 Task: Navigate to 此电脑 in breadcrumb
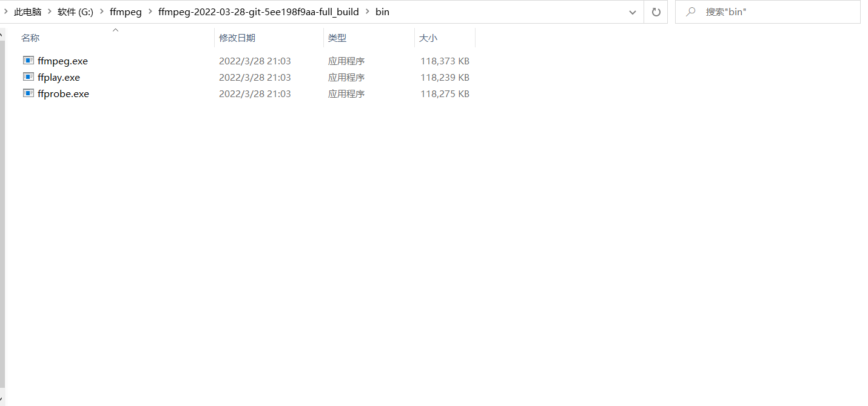(28, 12)
